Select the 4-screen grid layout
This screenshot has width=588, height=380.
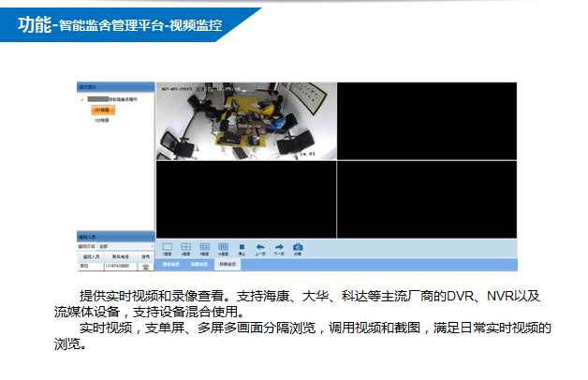point(185,247)
